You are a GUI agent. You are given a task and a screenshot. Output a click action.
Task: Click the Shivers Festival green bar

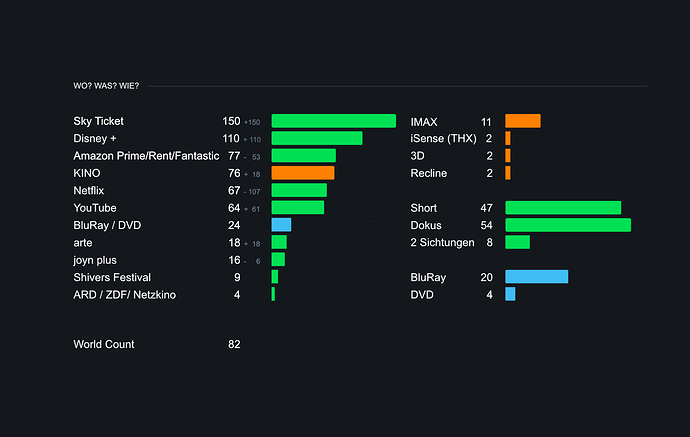275,277
